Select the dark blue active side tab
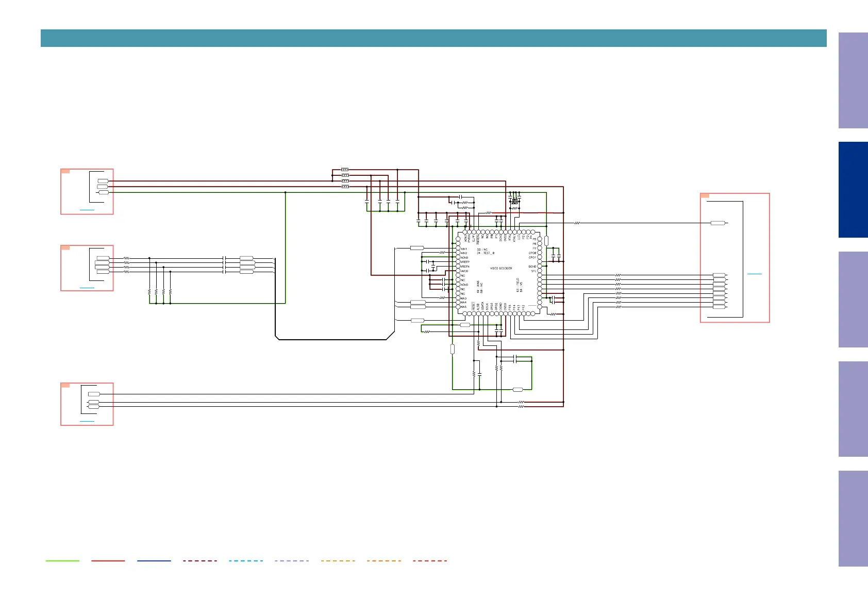868x614 pixels. tap(853, 190)
